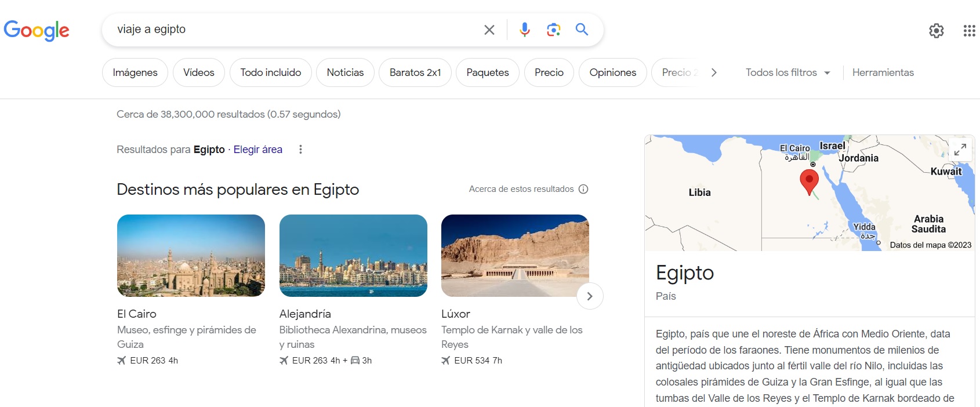Open three-dot menu beside Elegir área
980x407 pixels.
(300, 150)
